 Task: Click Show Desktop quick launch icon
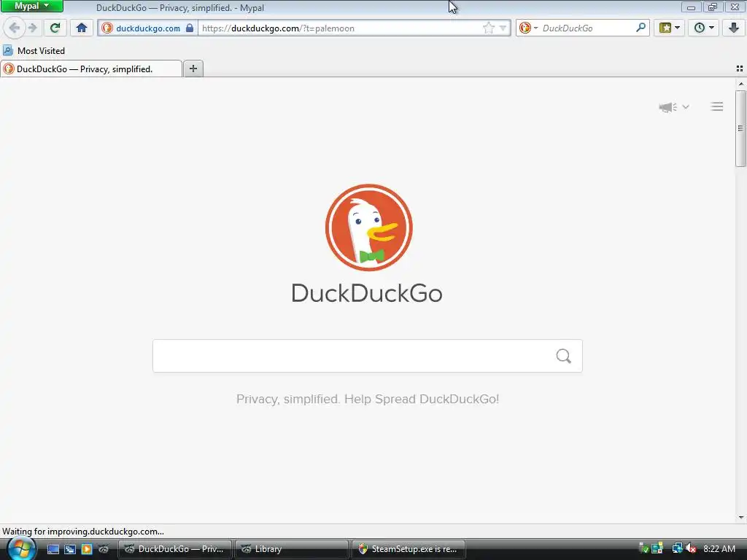pos(53,549)
